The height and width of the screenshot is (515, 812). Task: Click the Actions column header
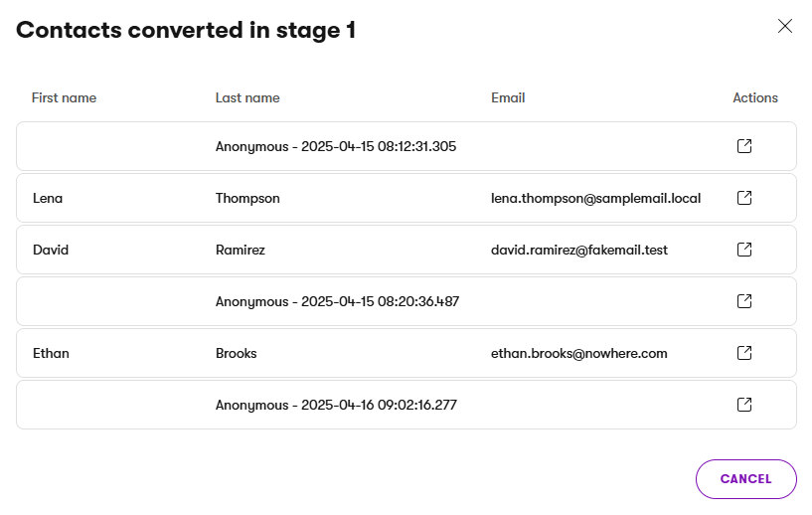click(x=755, y=97)
